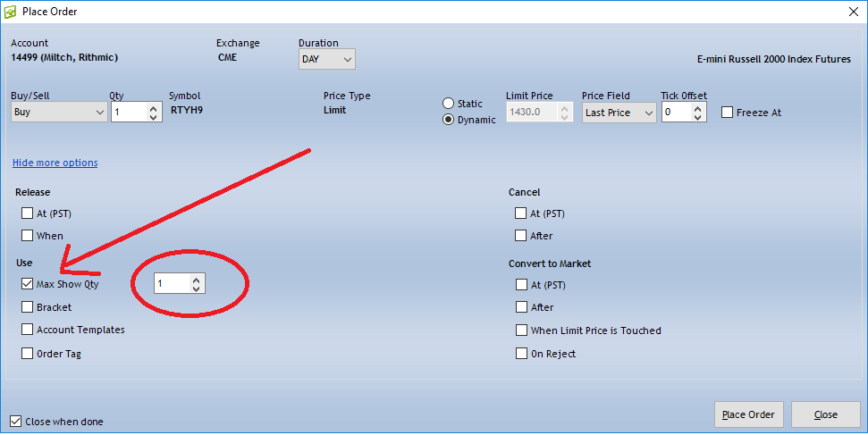Enable Convert to Market After checkbox
Screen dimensions: 868x435
521,307
